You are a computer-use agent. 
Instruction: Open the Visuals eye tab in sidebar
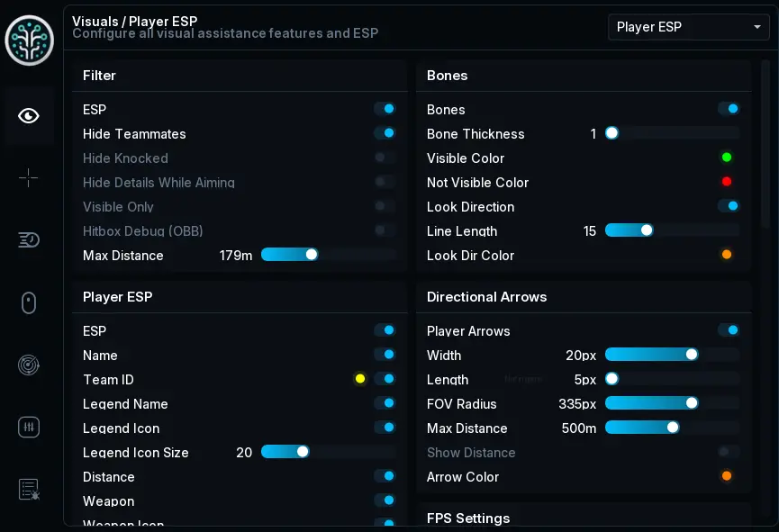coord(28,116)
